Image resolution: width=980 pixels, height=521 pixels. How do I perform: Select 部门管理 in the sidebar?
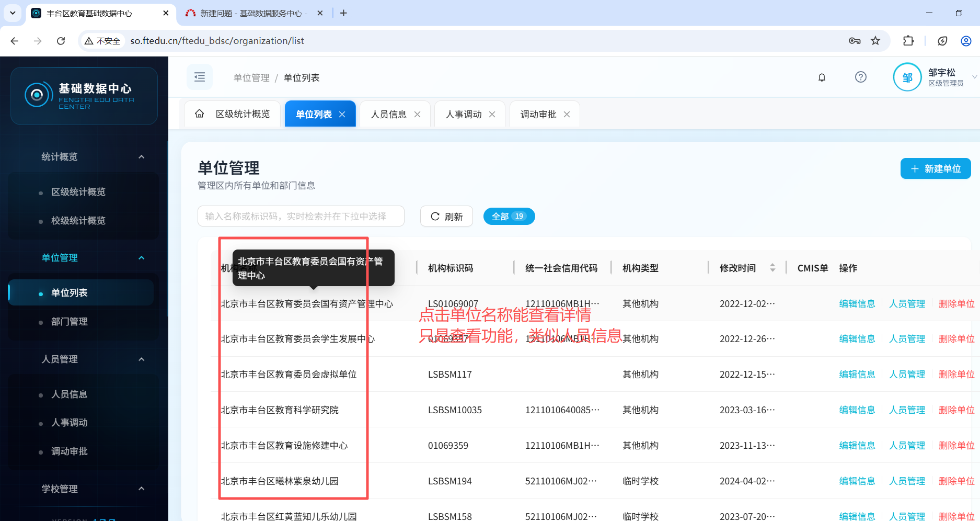pos(70,322)
